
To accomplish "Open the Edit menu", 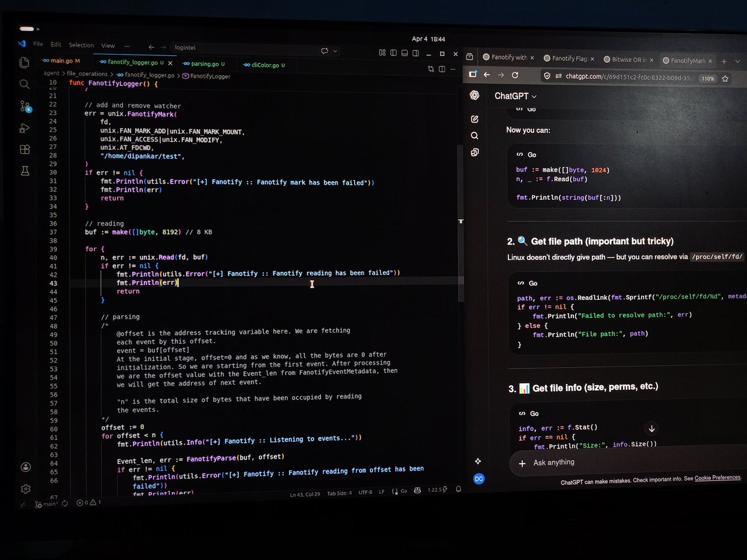I will (x=56, y=45).
